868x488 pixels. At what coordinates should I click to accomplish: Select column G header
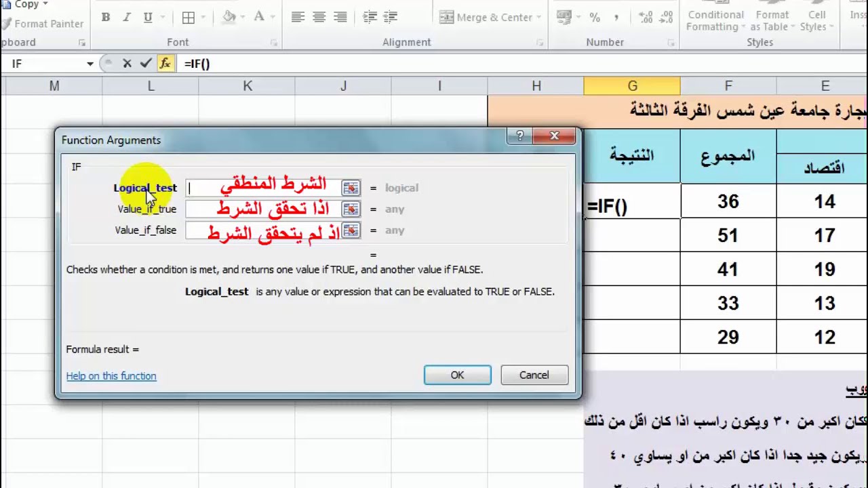pyautogui.click(x=632, y=86)
